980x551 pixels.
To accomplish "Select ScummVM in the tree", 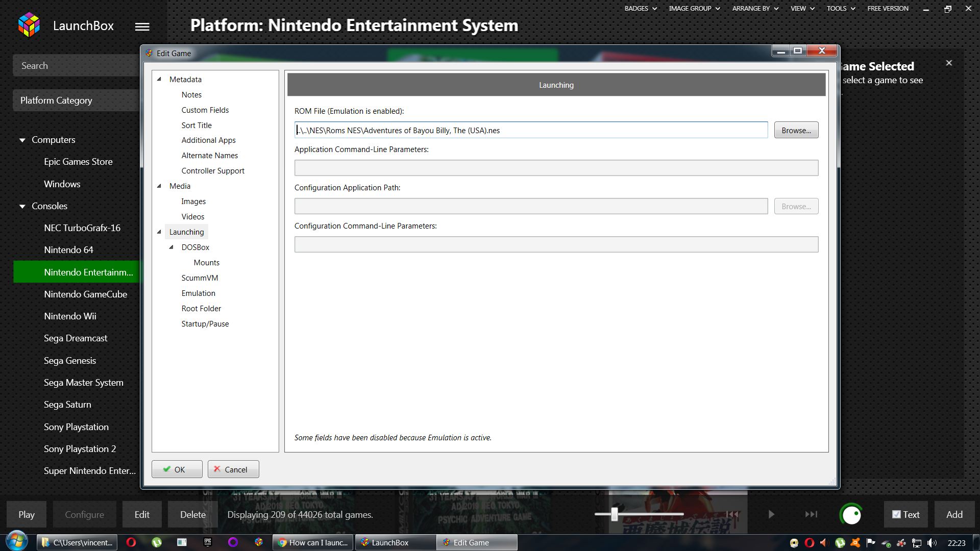I will click(x=200, y=278).
